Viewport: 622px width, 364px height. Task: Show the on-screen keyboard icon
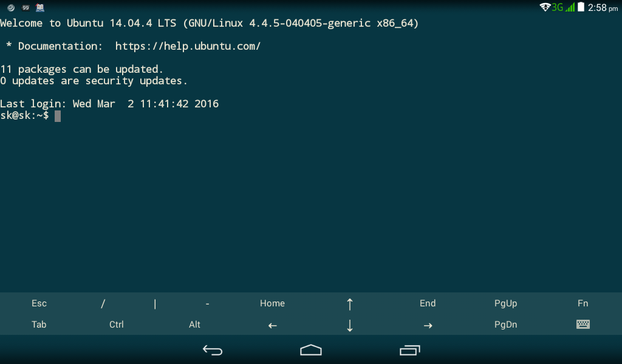tap(583, 325)
